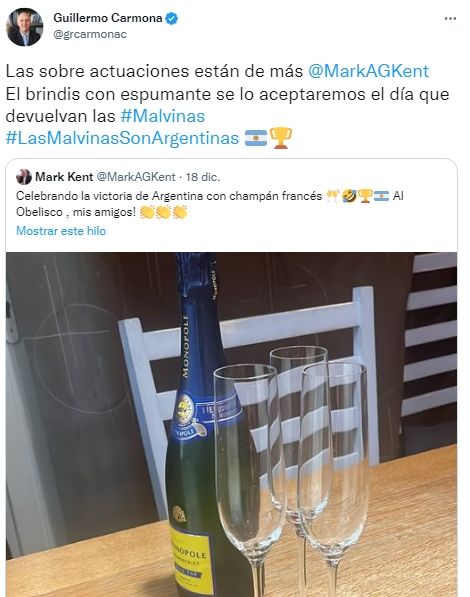The height and width of the screenshot is (597, 470).
Task: Open the @grcarmonac handle link
Action: 90,34
